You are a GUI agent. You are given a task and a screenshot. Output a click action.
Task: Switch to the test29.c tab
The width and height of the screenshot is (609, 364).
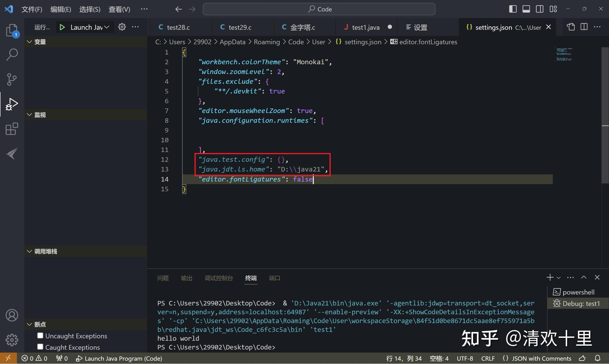(x=240, y=27)
